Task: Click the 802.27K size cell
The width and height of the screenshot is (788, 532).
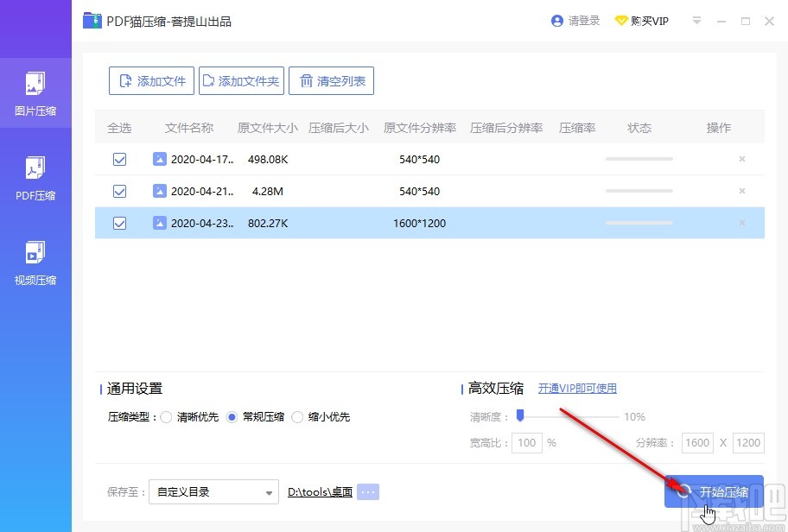Action: pos(268,224)
